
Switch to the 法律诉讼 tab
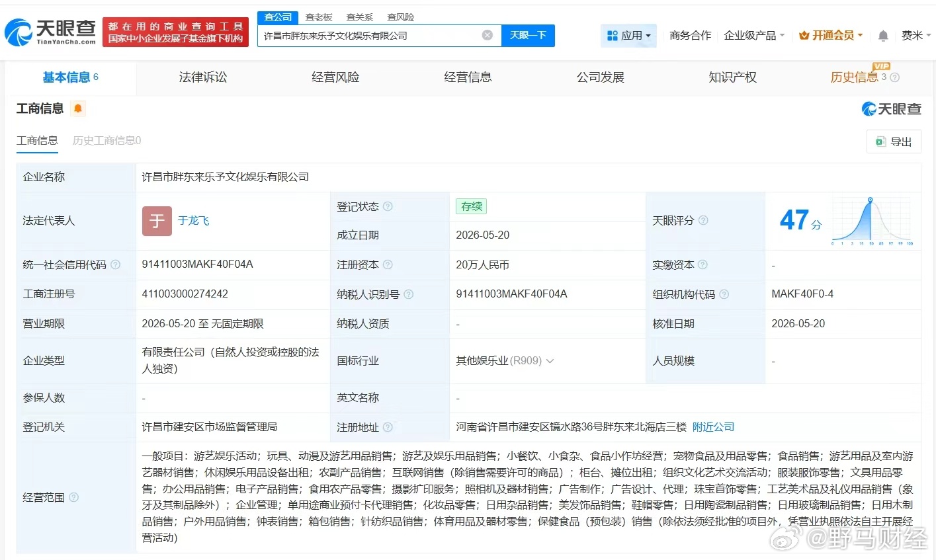coord(203,77)
